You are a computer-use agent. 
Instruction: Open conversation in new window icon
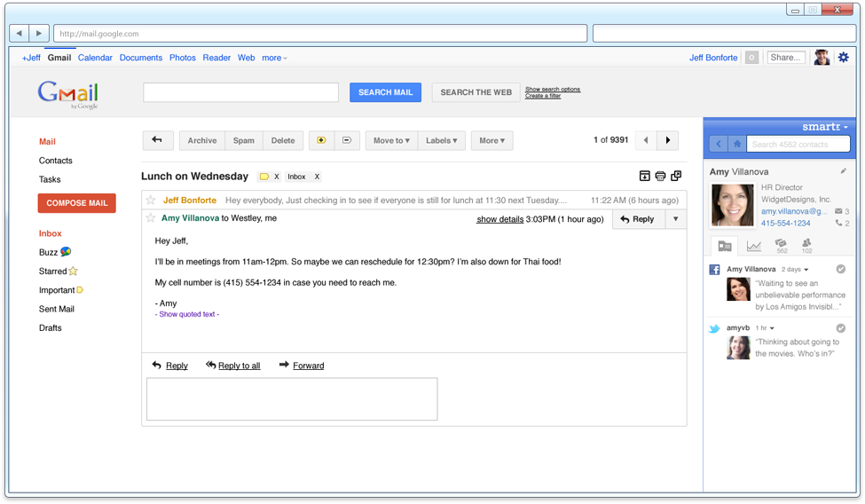tap(676, 176)
